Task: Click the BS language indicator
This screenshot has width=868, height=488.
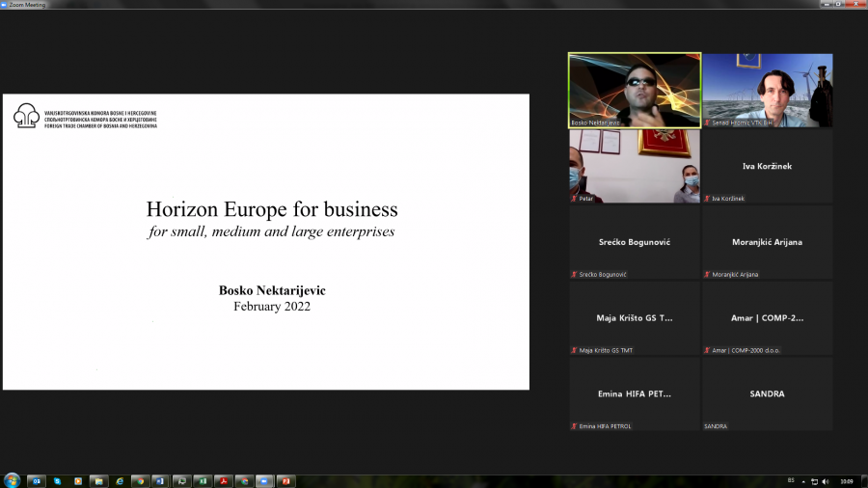Action: pyautogui.click(x=791, y=480)
